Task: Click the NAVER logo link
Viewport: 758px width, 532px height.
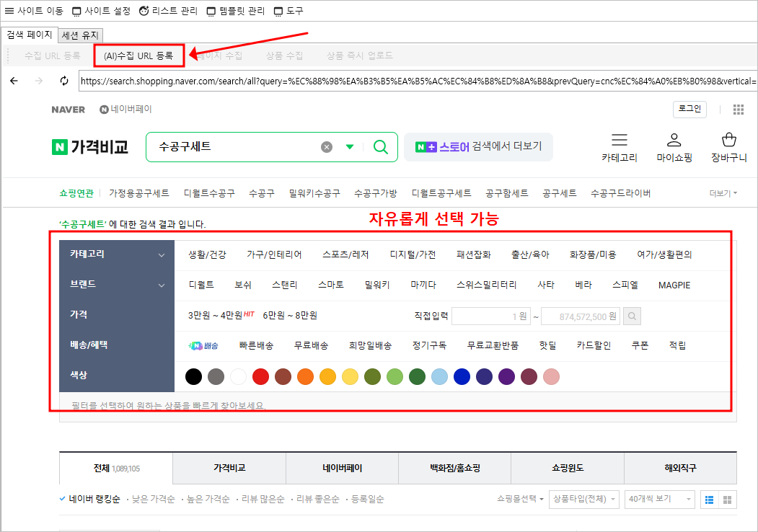Action: pos(69,110)
